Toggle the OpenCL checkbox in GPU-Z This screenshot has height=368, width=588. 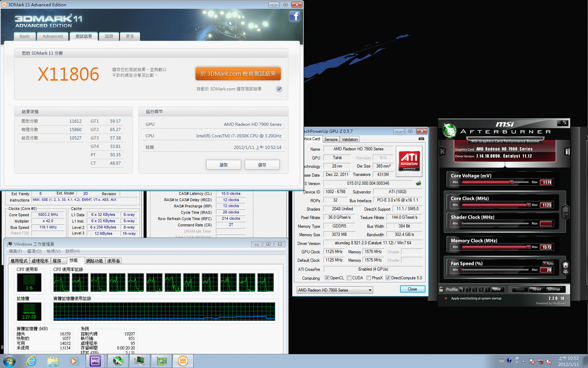[x=327, y=278]
